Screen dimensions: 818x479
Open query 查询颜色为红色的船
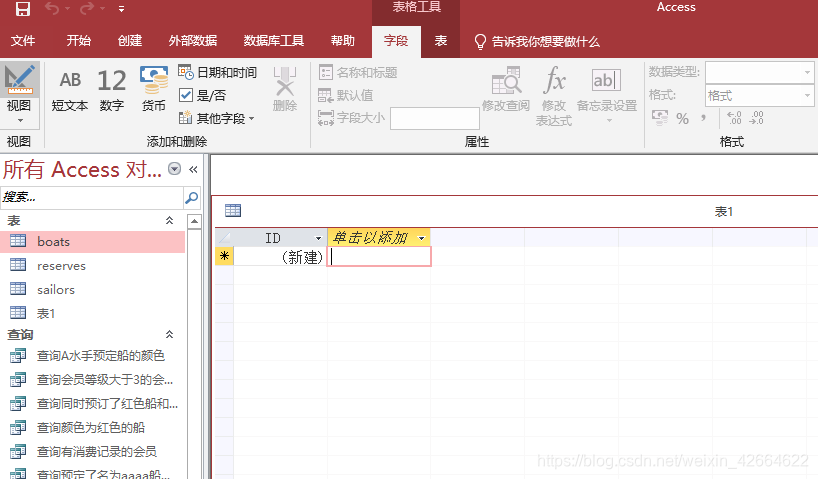[92, 428]
